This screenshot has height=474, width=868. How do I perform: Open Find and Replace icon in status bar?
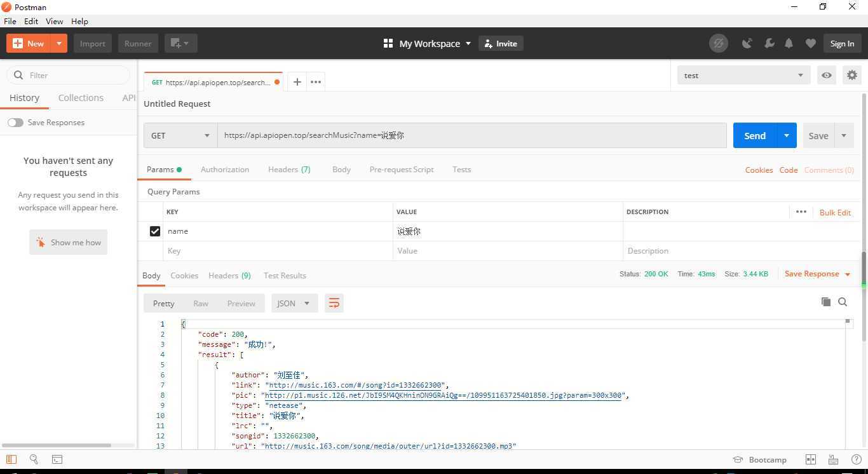34,459
